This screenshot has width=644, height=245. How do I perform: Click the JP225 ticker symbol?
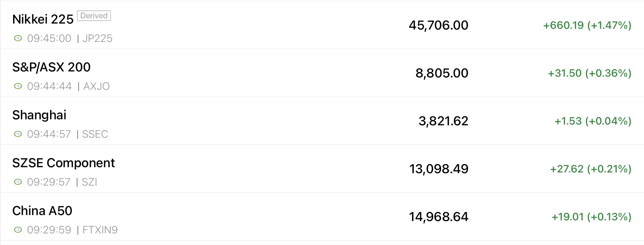[x=97, y=39]
